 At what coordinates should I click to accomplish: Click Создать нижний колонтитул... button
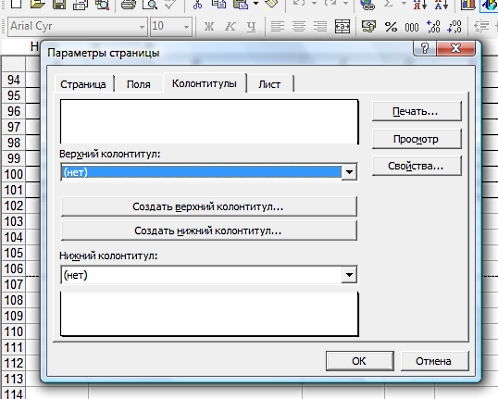[209, 231]
